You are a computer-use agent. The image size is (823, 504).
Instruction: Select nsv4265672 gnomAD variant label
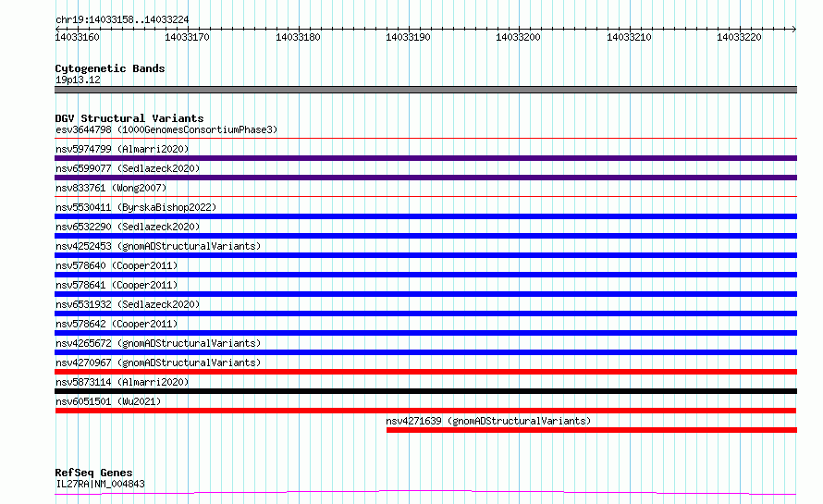click(158, 343)
